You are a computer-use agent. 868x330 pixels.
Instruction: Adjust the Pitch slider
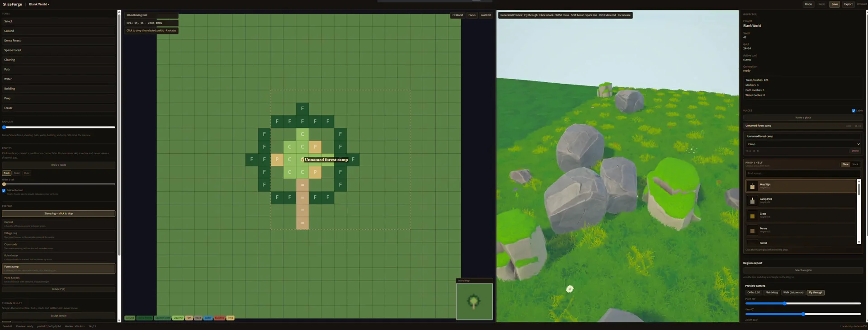tap(803, 303)
